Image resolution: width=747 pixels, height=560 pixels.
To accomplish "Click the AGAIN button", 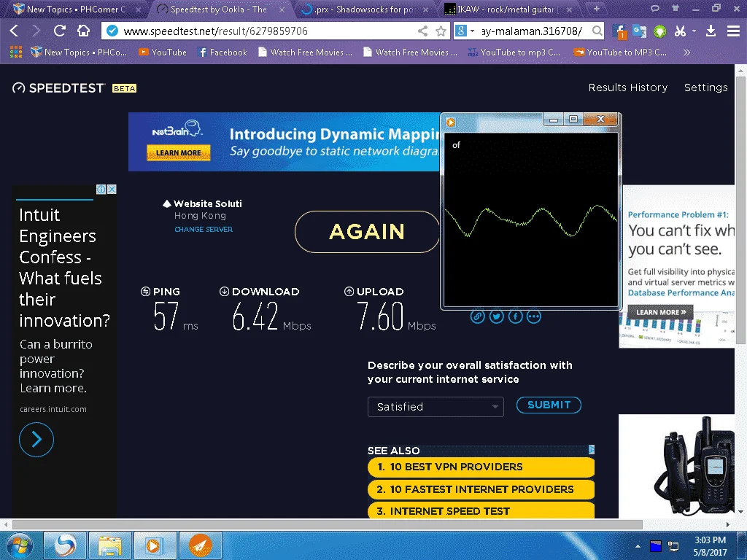I will tap(367, 232).
